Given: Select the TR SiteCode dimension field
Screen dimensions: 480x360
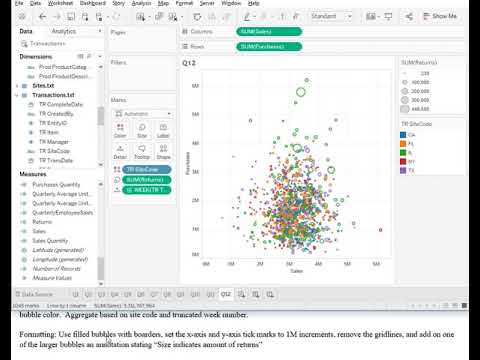Looking at the screenshot, I should (54, 151).
